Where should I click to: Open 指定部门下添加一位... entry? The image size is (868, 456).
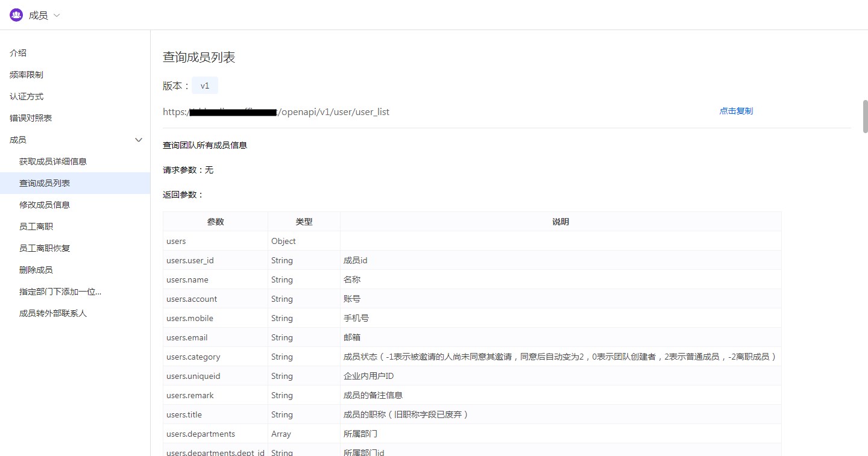60,292
